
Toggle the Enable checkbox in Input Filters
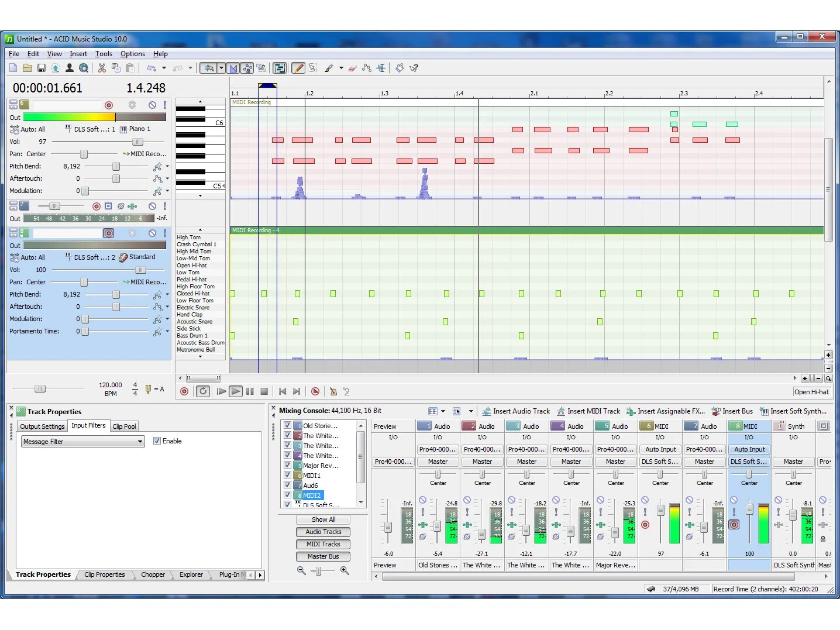coord(157,440)
